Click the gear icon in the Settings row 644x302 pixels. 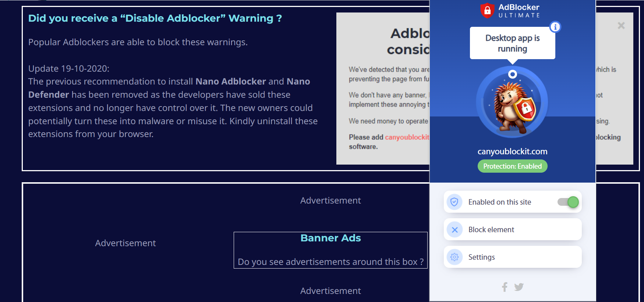coord(454,257)
